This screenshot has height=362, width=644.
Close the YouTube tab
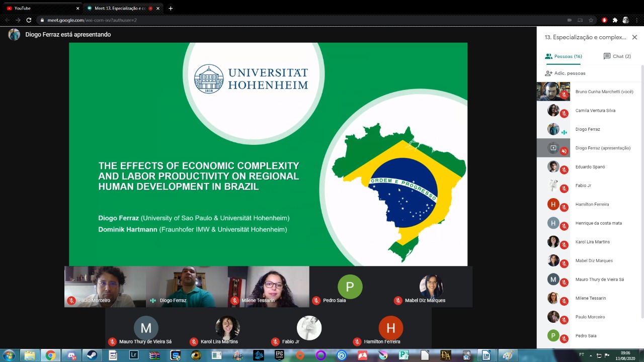point(77,8)
